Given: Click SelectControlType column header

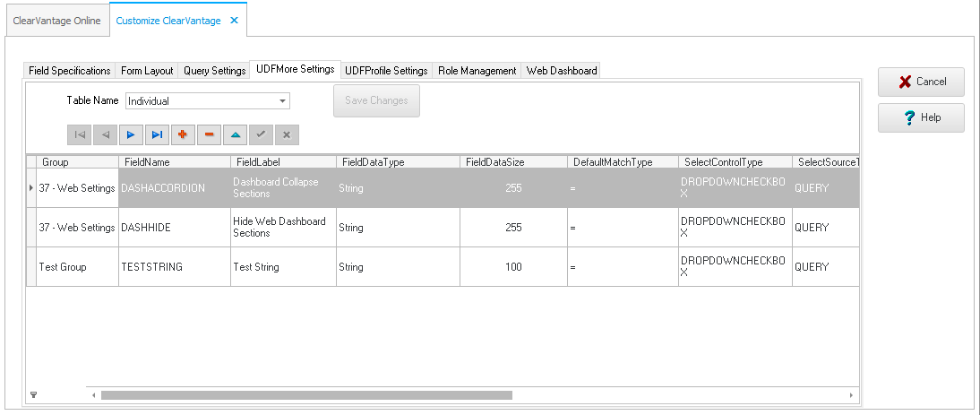Looking at the screenshot, I should [735, 162].
